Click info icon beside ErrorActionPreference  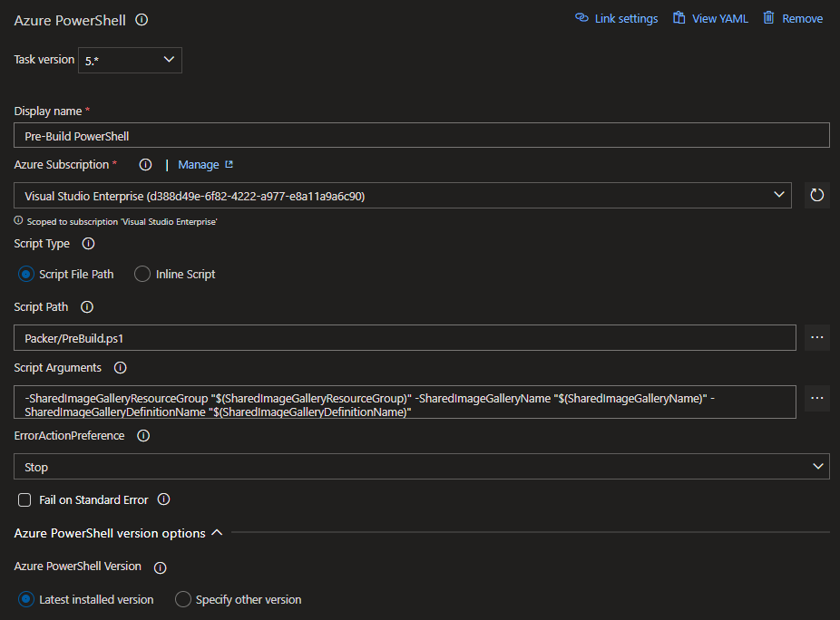pos(142,436)
